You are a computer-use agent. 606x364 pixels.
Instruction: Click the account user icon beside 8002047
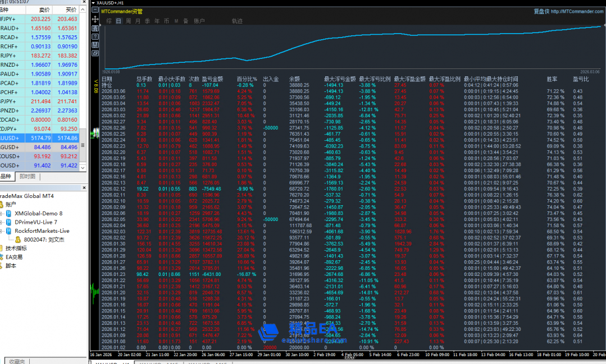click(18, 239)
